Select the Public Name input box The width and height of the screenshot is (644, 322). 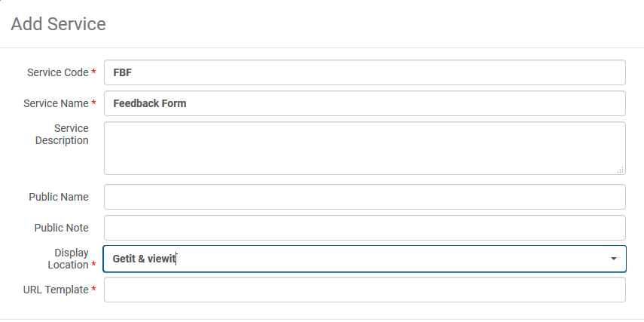[x=365, y=197]
